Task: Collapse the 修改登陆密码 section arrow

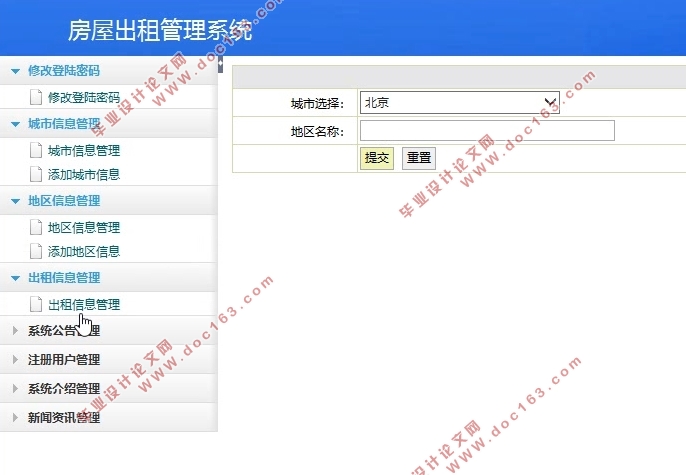Action: click(15, 71)
